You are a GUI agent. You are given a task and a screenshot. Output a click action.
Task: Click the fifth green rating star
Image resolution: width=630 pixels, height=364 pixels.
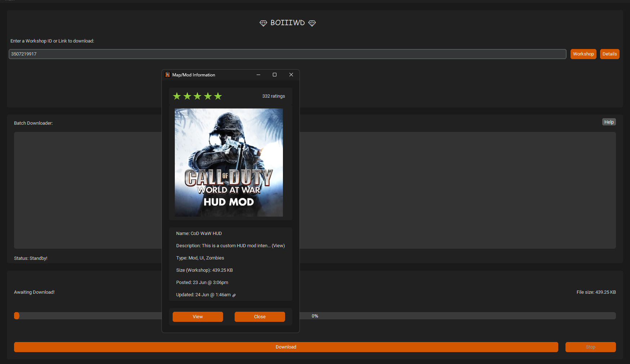[218, 96]
